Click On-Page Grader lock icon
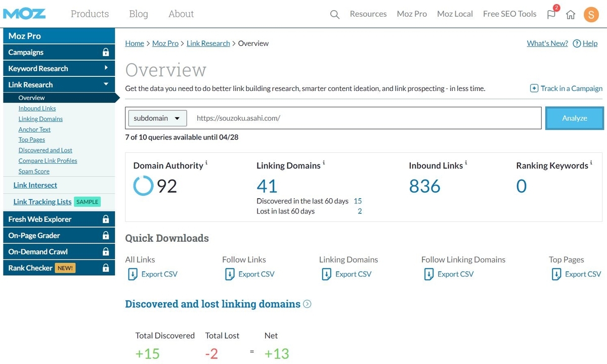Screen dimensions: 607x364 tap(106, 235)
